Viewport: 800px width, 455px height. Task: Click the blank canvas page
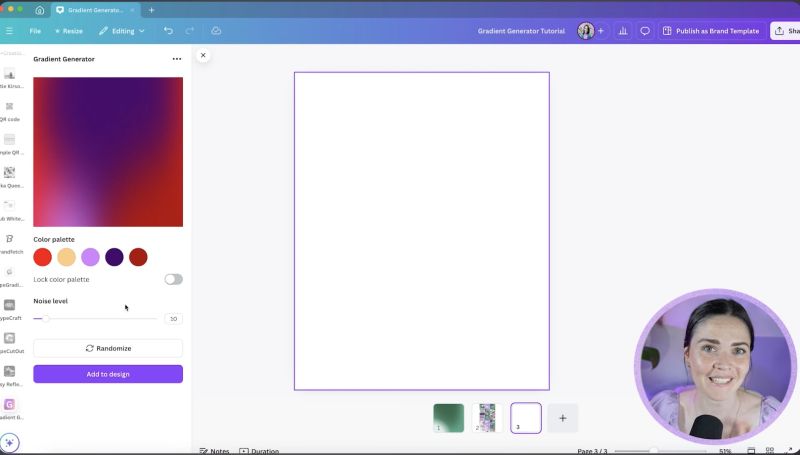click(422, 231)
